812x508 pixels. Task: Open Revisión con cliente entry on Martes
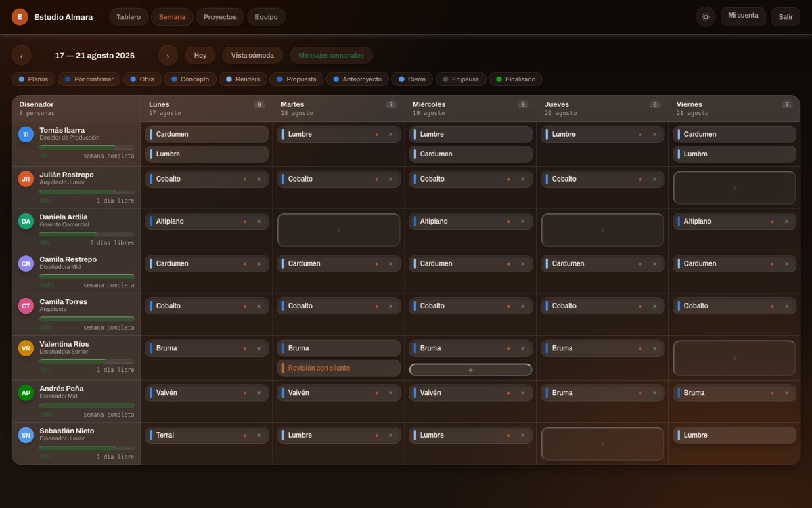(x=338, y=368)
